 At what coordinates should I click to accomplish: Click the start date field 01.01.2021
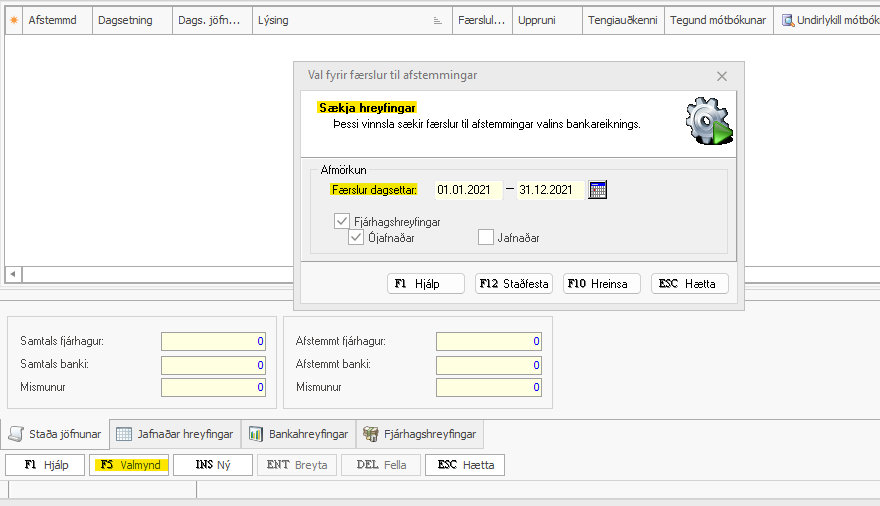point(468,190)
